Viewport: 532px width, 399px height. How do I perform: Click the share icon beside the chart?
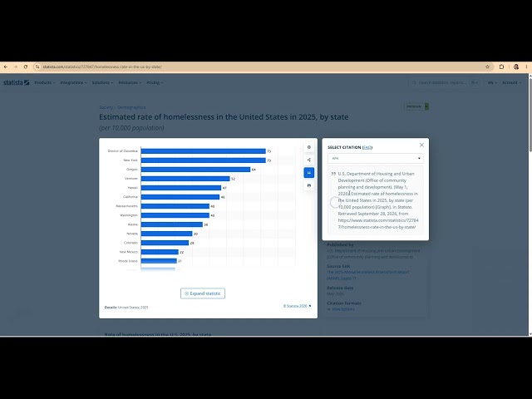308,160
